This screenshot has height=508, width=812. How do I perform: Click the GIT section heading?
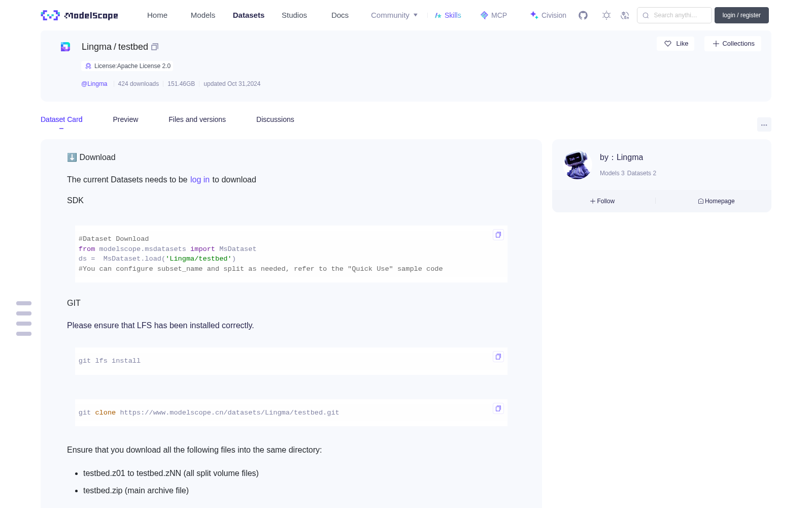74,303
